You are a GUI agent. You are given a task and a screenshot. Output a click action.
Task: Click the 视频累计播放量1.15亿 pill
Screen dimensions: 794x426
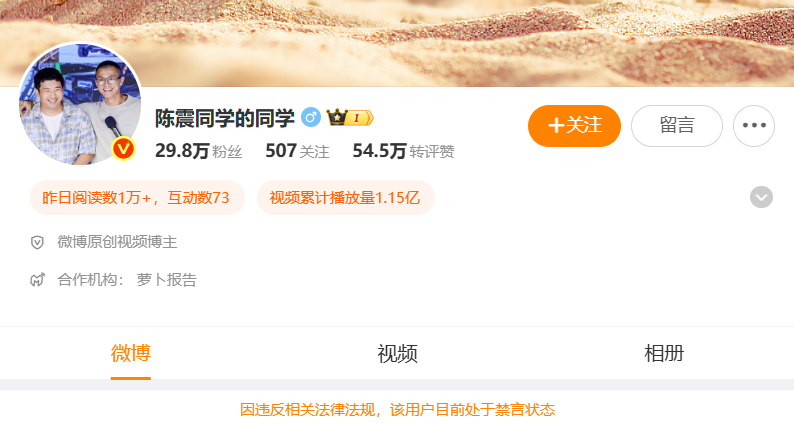pos(346,198)
